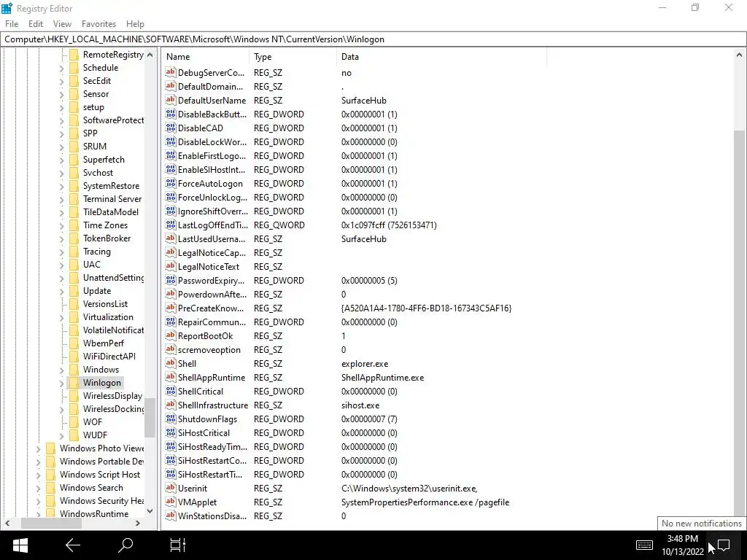Image resolution: width=747 pixels, height=560 pixels.
Task: Click the folder icon next to Schedule
Action: click(x=74, y=68)
